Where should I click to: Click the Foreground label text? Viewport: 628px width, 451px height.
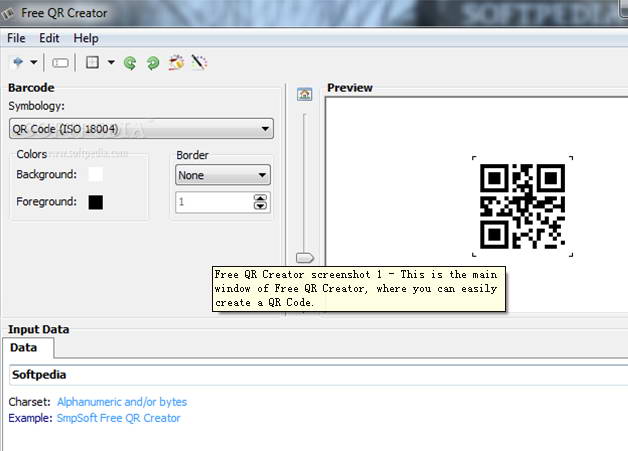click(x=46, y=201)
